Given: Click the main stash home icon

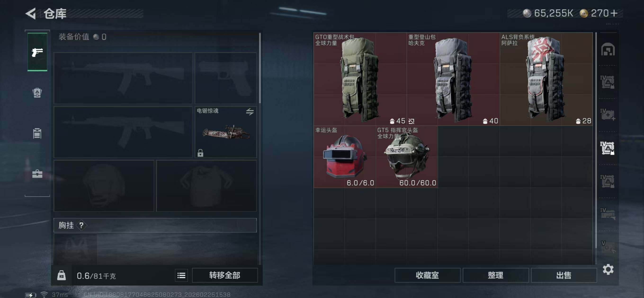Looking at the screenshot, I should pyautogui.click(x=608, y=49).
